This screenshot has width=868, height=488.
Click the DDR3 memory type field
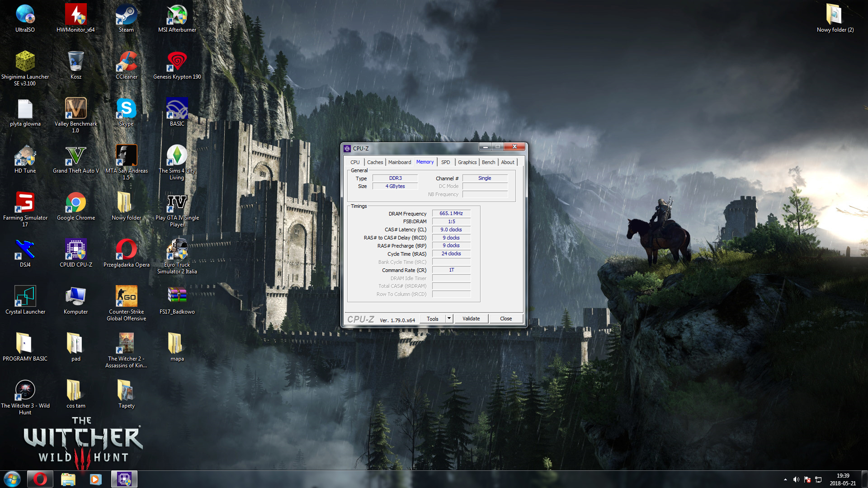pyautogui.click(x=395, y=178)
